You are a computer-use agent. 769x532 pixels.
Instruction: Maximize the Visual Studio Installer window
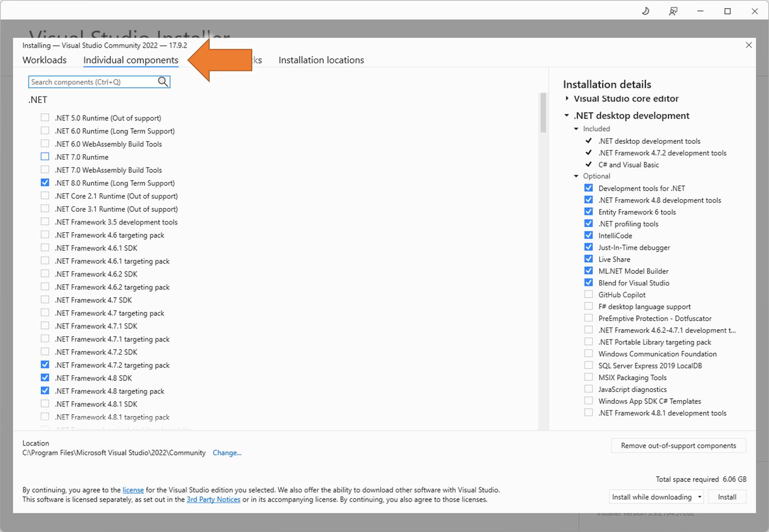728,11
